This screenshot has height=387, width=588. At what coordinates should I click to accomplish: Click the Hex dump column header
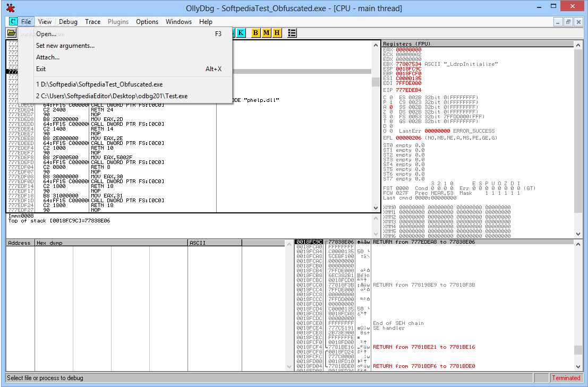pos(111,243)
